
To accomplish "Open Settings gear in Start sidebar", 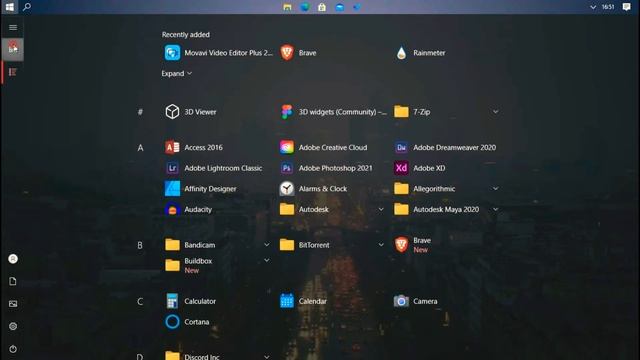I will pos(13,326).
